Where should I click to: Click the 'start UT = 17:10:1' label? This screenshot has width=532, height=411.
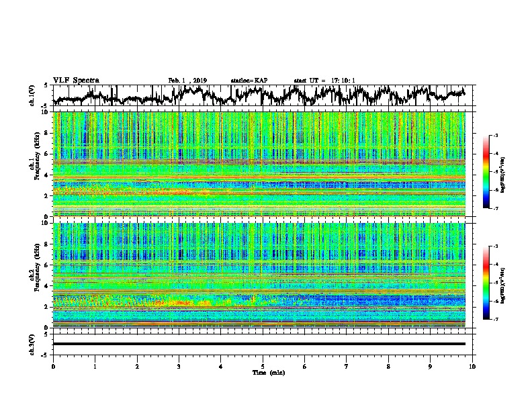click(x=324, y=81)
